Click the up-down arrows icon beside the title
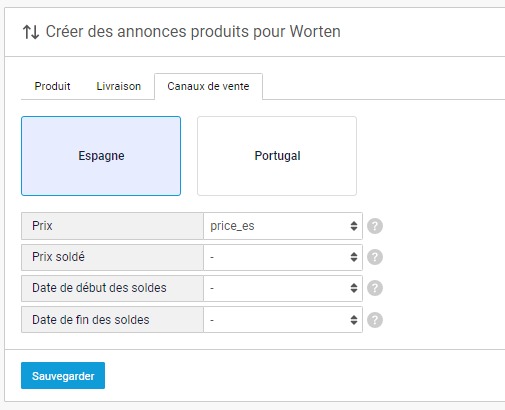505x410 pixels. click(x=31, y=32)
